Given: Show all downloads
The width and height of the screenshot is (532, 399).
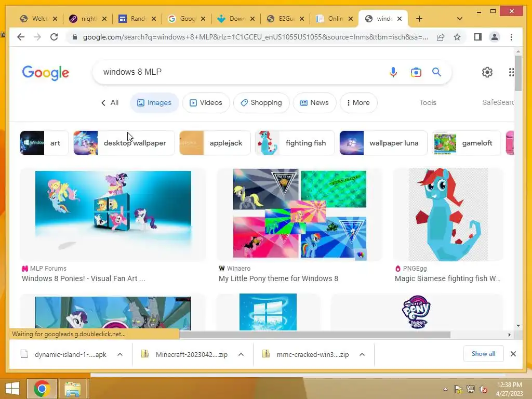Looking at the screenshot, I should point(483,354).
